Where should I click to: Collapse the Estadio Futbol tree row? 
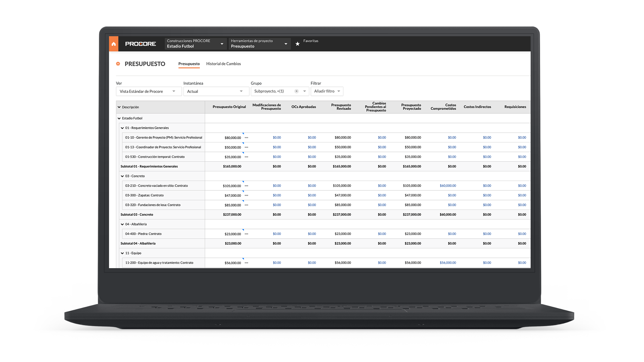click(x=119, y=118)
